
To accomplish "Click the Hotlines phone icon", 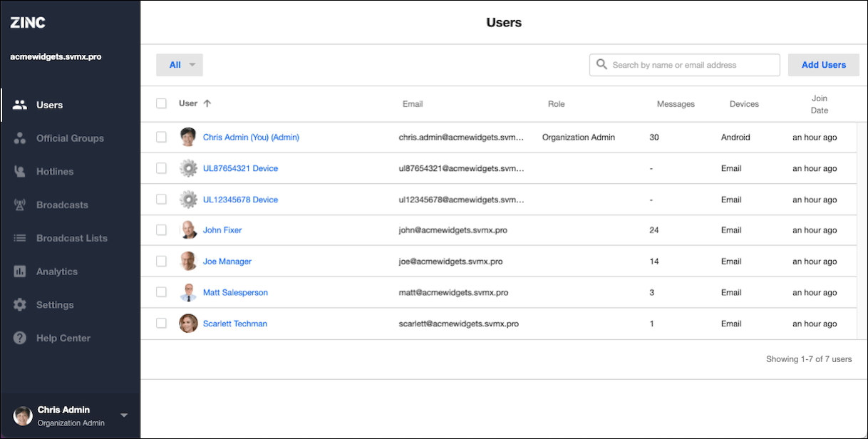I will point(20,172).
